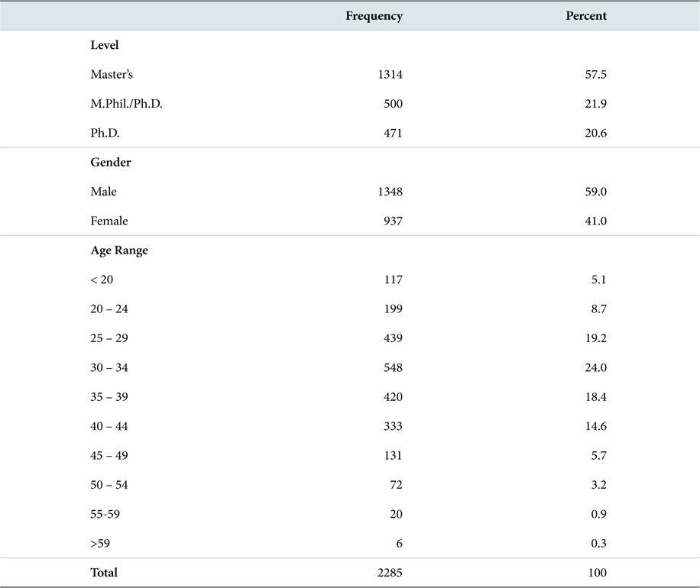
Task: Click the Female percent value 41.0
Action: 595,221
